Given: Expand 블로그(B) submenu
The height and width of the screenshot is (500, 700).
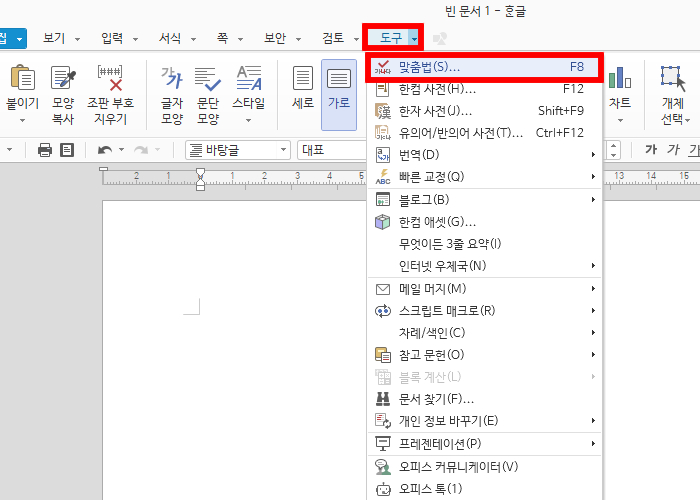Looking at the screenshot, I should tap(484, 200).
